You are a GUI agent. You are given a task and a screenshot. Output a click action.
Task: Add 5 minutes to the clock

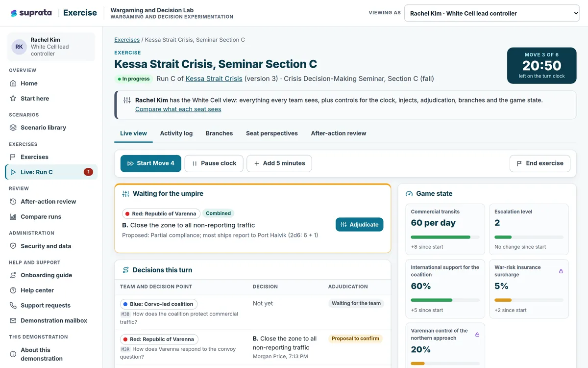[x=279, y=163]
